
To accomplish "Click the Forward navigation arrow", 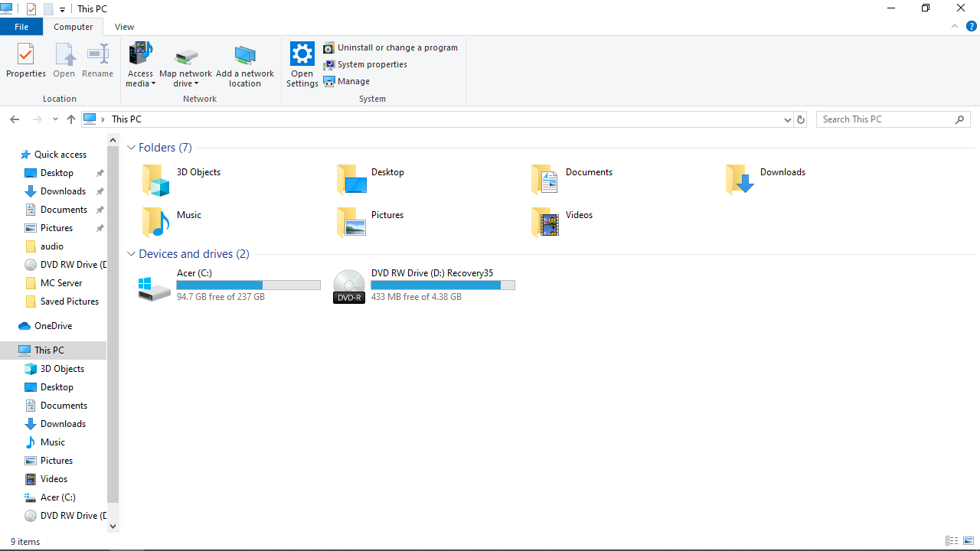I will pyautogui.click(x=37, y=119).
